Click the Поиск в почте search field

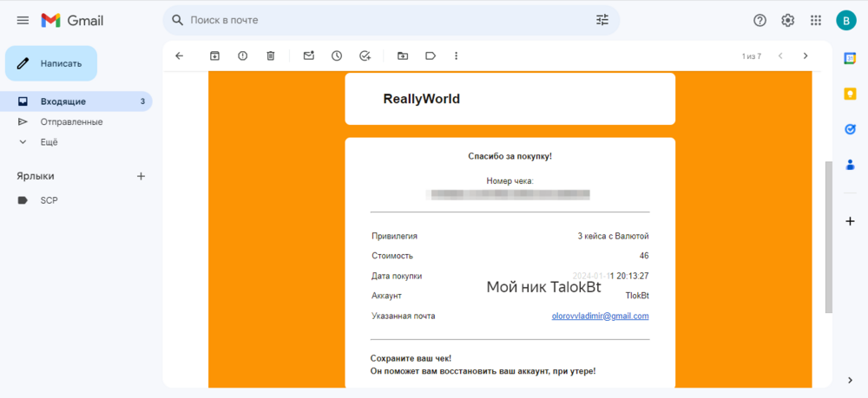point(387,21)
